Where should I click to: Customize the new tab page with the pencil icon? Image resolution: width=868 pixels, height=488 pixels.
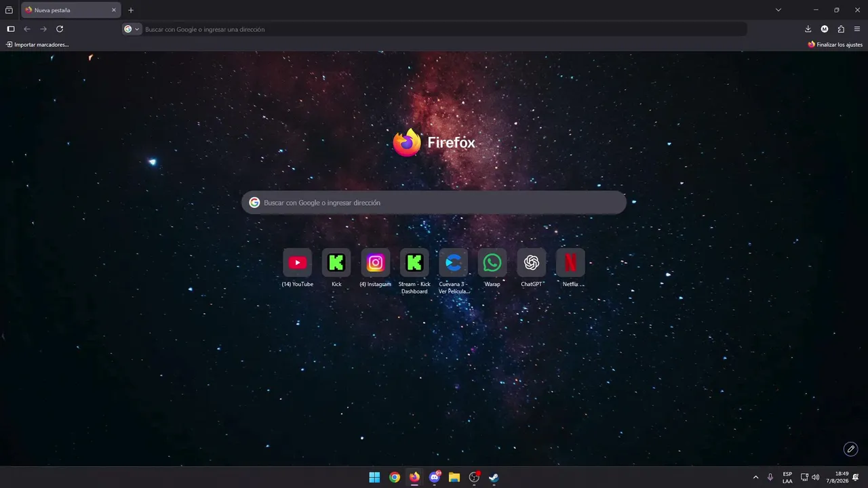850,449
